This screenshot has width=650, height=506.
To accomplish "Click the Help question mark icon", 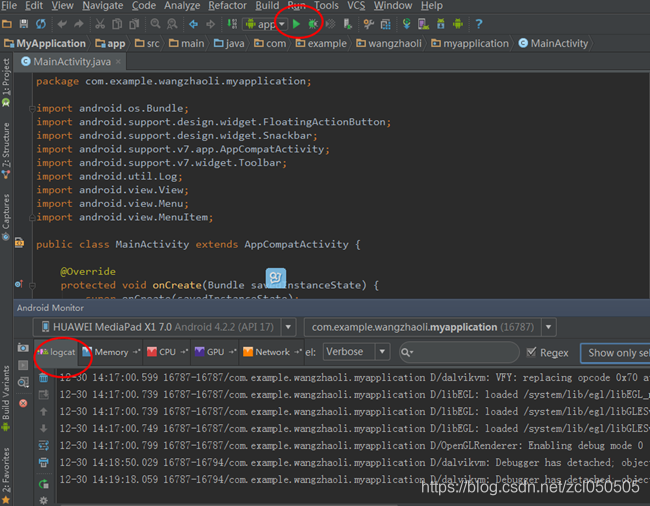I will [x=479, y=24].
